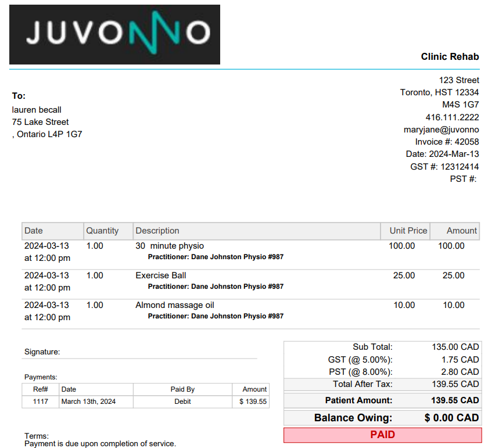Click the PST (@ 8.00%) label

coord(361,372)
